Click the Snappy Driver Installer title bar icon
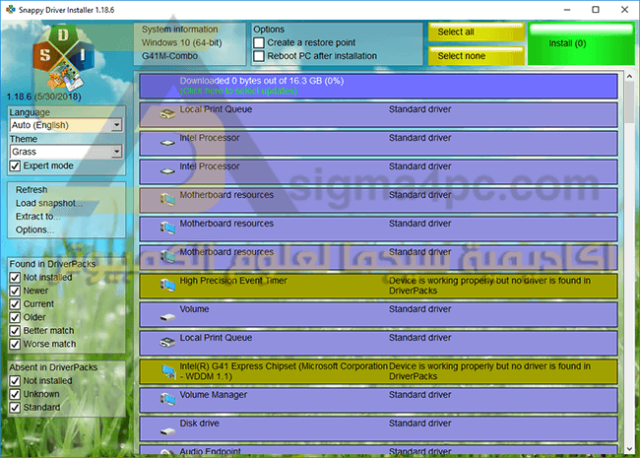The width and height of the screenshot is (640, 458). [x=11, y=9]
